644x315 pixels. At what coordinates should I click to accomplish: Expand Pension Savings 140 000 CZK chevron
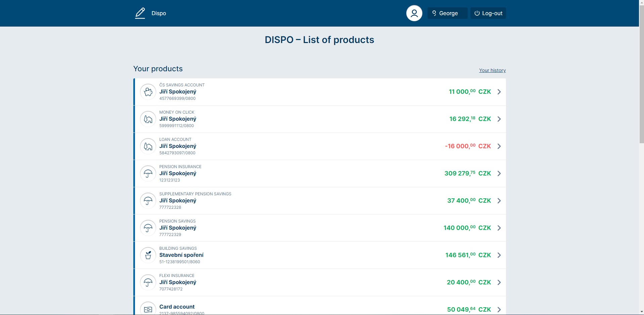coord(499,228)
